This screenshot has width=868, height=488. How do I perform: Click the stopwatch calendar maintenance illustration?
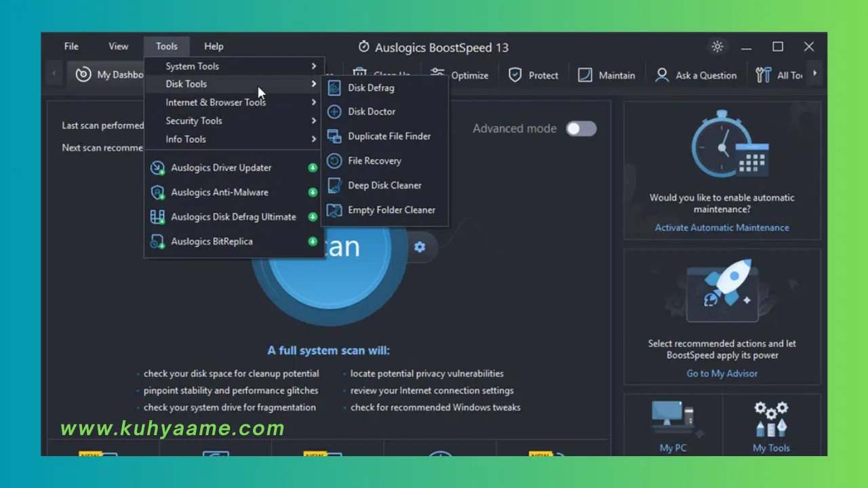click(x=729, y=145)
